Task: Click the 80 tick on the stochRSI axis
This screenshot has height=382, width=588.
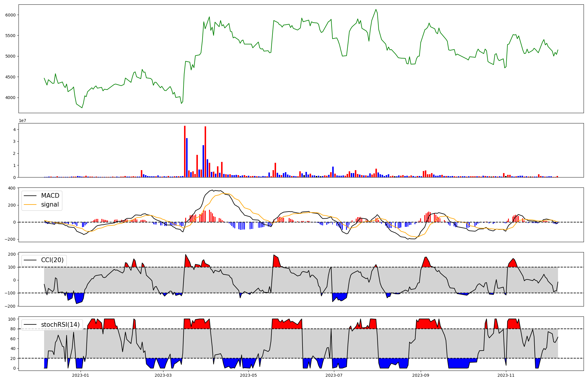Action: pyautogui.click(x=13, y=329)
